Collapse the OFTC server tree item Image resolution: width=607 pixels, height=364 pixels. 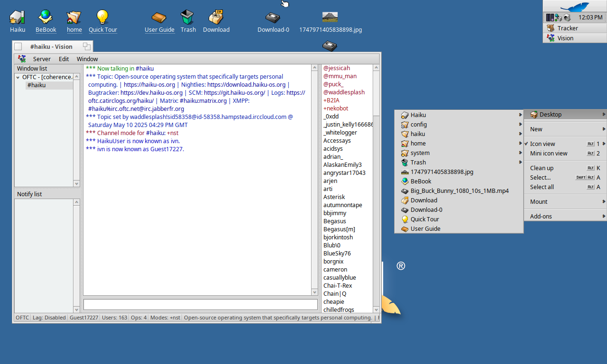point(18,77)
